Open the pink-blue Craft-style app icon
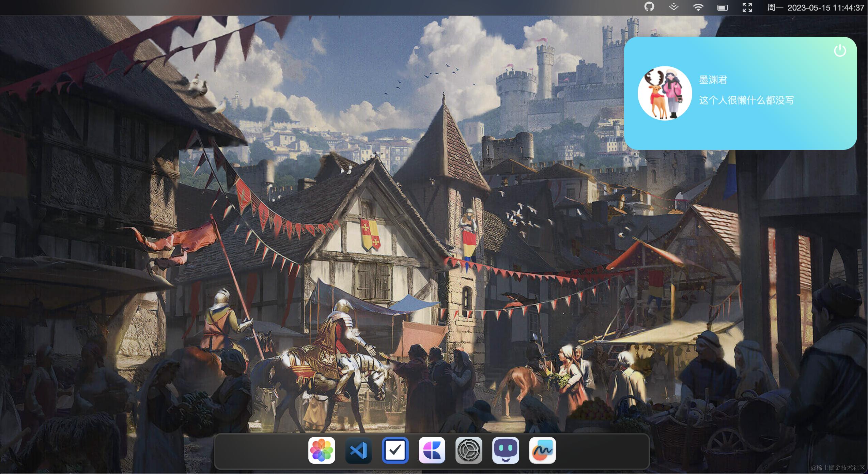 coord(432,450)
